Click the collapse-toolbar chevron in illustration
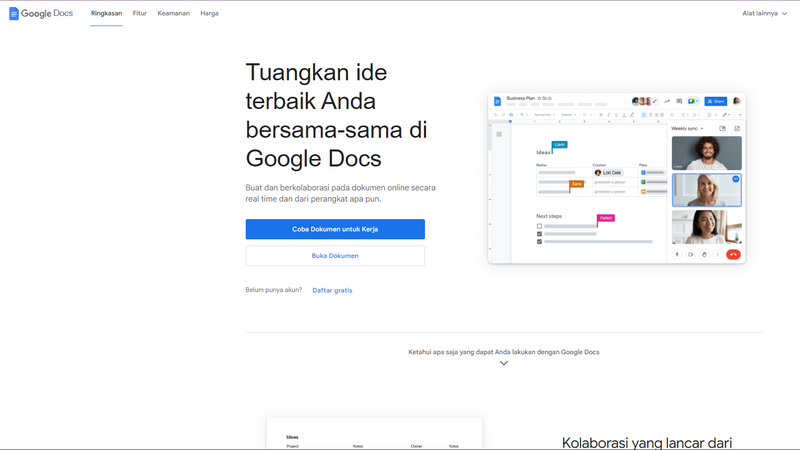Viewport: 800px width, 450px height. click(x=740, y=115)
